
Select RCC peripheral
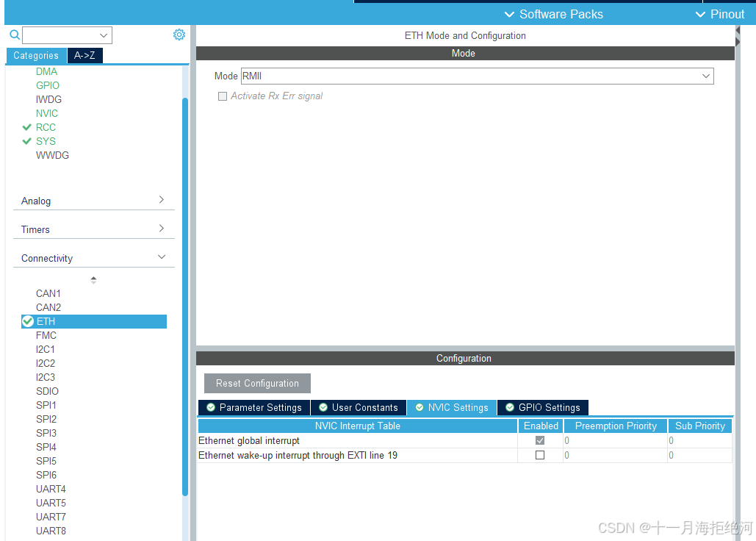click(46, 127)
